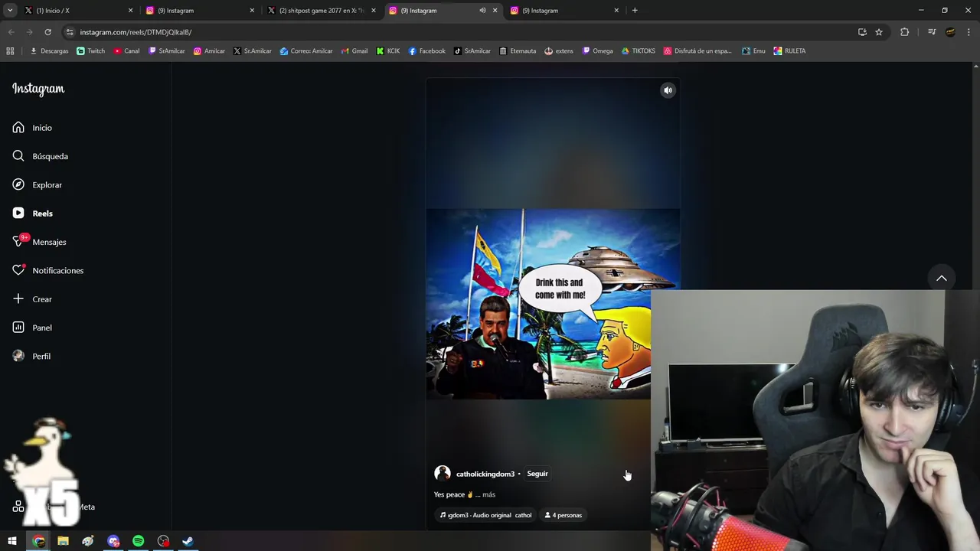Screen dimensions: 980x551
Task: Open Eternauta bookmark
Action: pos(518,51)
